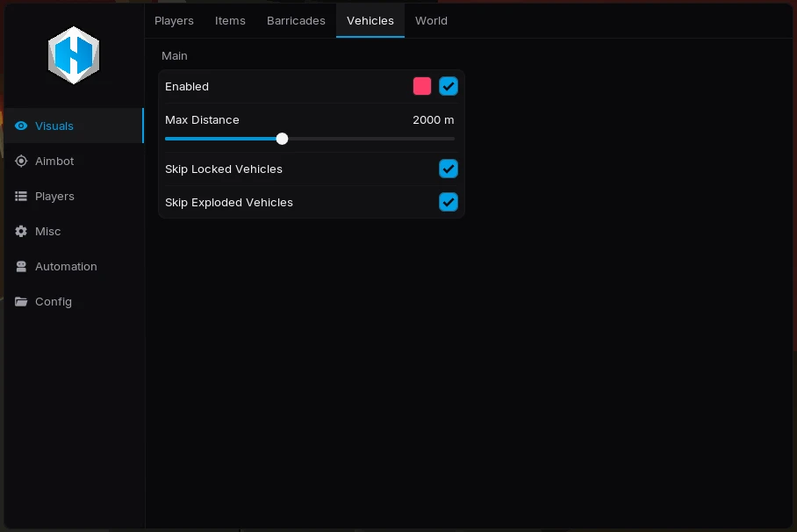This screenshot has height=532, width=797.
Task: Open the Config section label
Action: click(x=54, y=302)
